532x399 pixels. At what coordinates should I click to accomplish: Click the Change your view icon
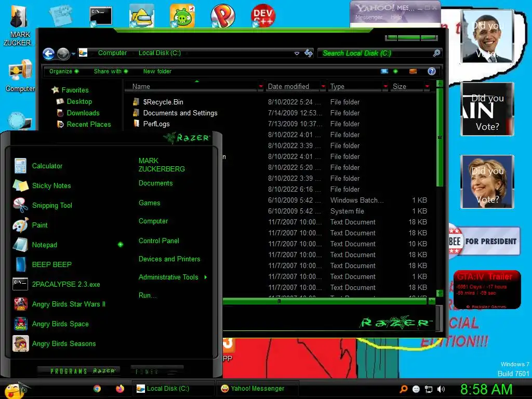[x=384, y=71]
